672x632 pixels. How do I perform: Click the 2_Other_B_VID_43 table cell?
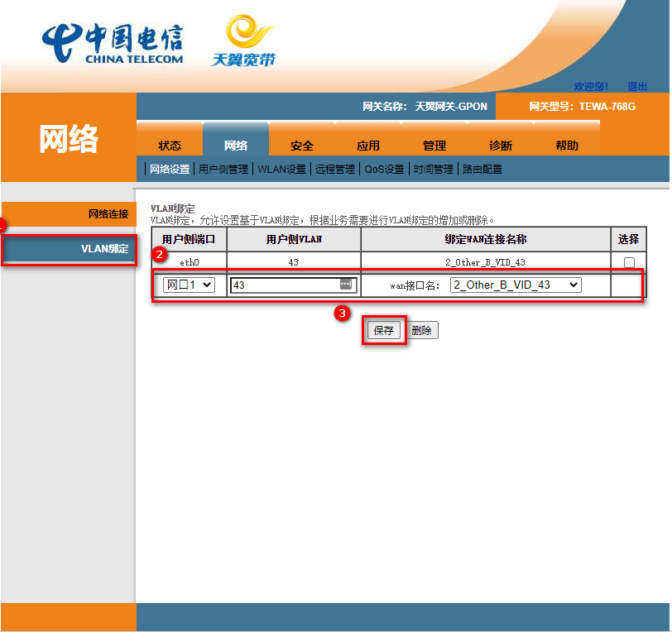[485, 262]
